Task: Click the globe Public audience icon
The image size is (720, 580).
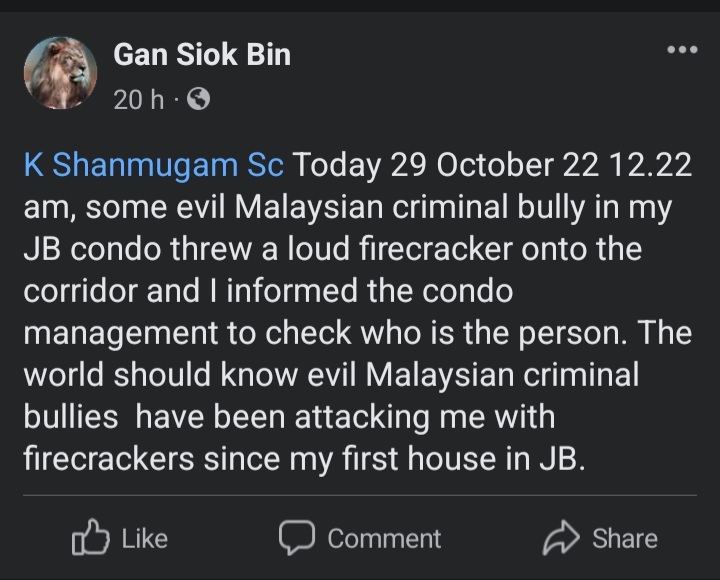Action: point(198,100)
